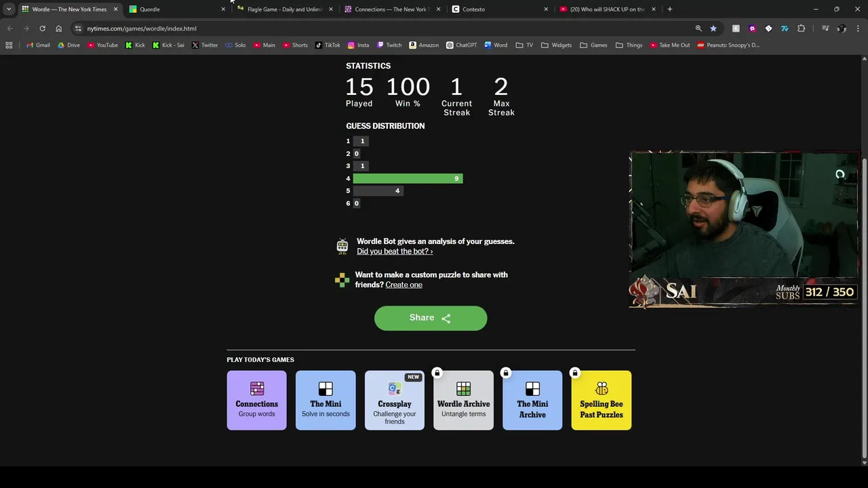The height and width of the screenshot is (488, 868).
Task: Open the Amazon bookmark
Action: [424, 45]
